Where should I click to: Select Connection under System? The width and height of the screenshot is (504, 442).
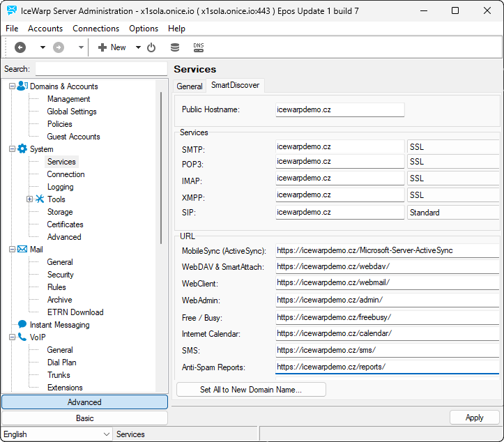tap(66, 174)
